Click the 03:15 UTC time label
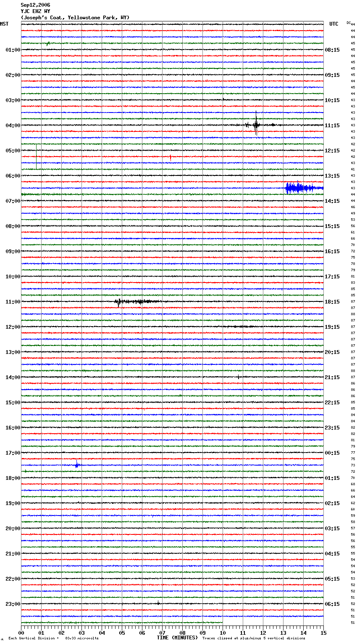This screenshot has width=357, height=644. (332, 529)
